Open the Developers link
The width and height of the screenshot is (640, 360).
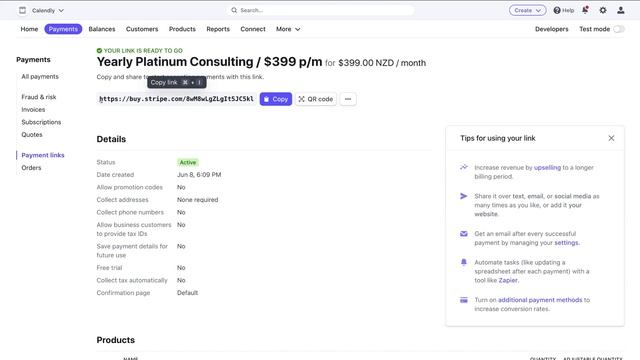(x=551, y=29)
